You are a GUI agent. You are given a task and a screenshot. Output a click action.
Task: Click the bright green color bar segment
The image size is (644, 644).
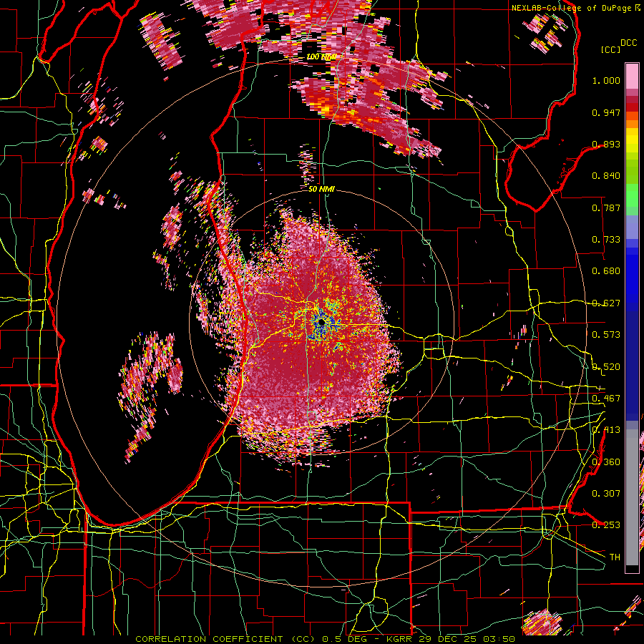632,195
